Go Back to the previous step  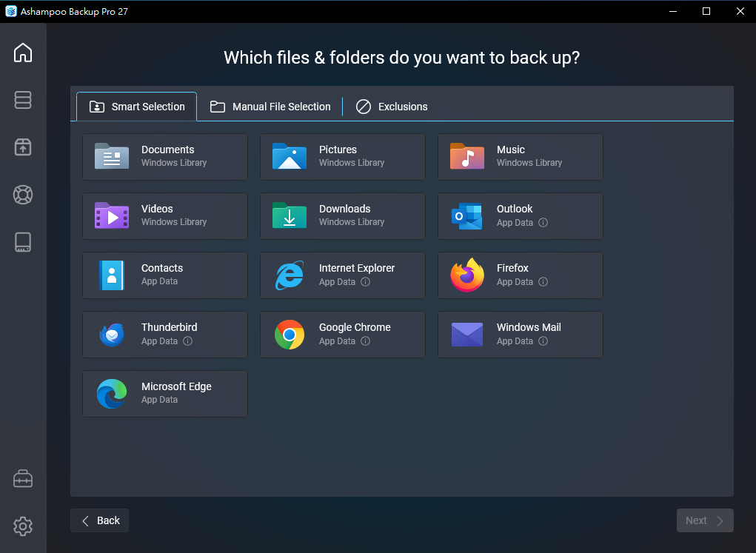point(100,520)
